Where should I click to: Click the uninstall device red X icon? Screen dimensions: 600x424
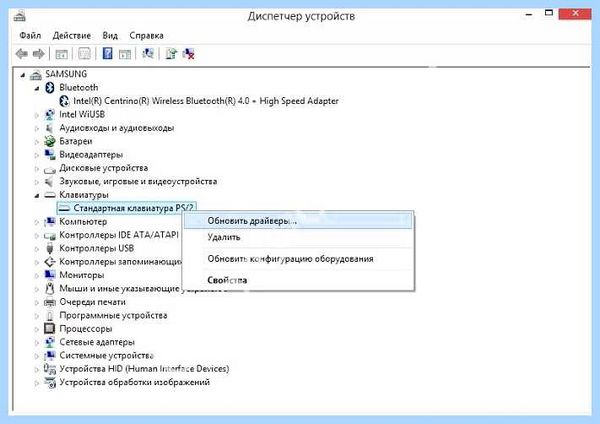[189, 54]
